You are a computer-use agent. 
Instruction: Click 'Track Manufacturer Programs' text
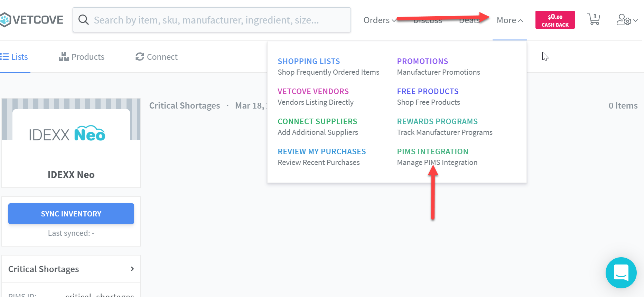coord(445,132)
